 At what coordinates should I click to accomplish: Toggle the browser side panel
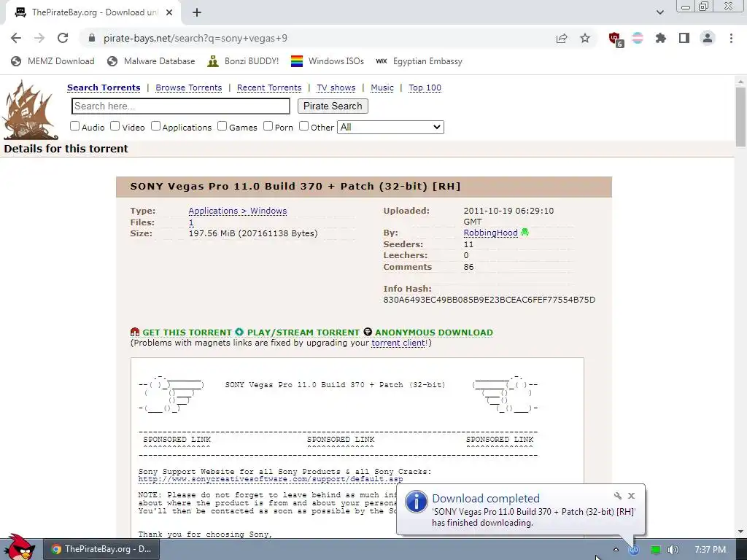click(x=684, y=38)
